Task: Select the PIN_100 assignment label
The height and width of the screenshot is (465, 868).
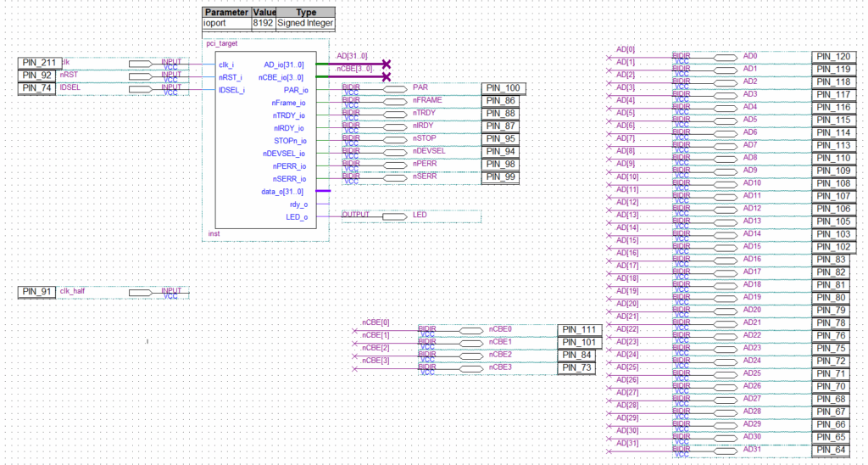Action: (504, 88)
